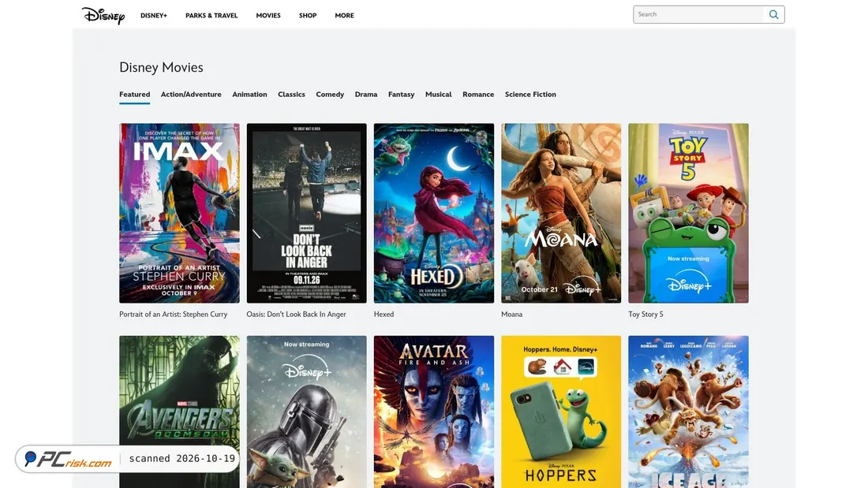Switch to the Drama tab
This screenshot has height=488, width=868.
[366, 95]
